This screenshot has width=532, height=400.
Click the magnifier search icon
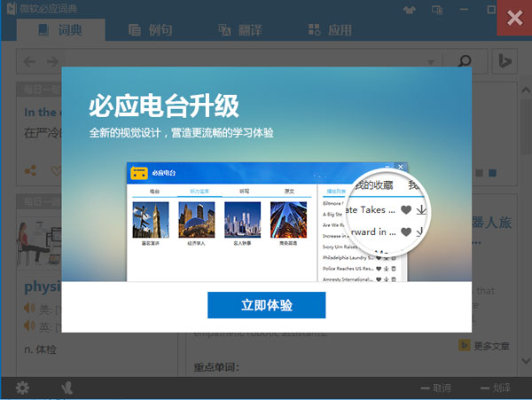(464, 61)
